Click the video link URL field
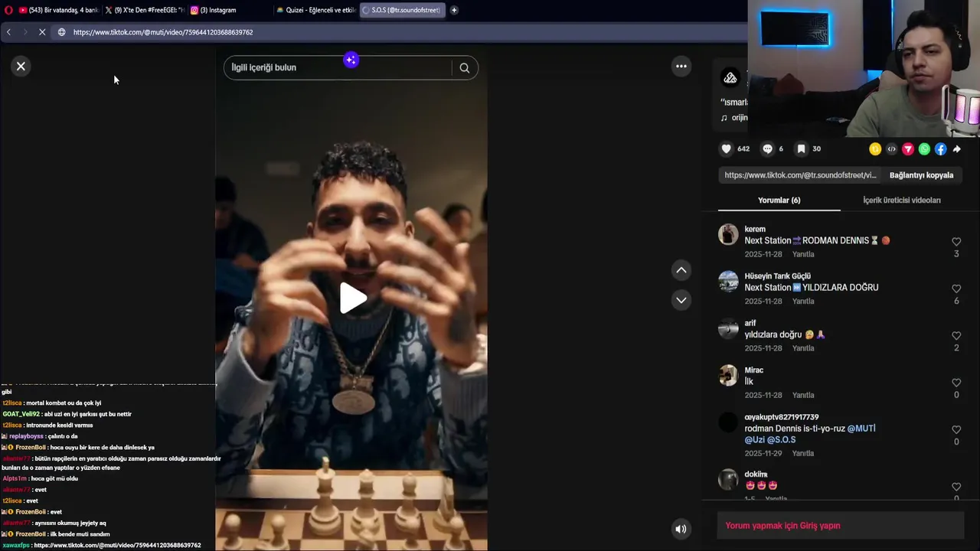This screenshot has height=551, width=980. [x=800, y=175]
